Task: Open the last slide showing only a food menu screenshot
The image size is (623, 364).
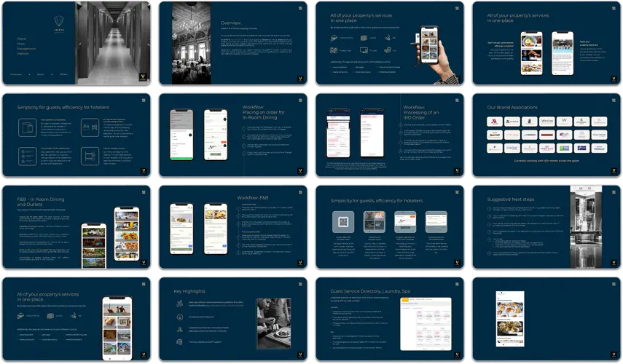Action: coord(546,319)
